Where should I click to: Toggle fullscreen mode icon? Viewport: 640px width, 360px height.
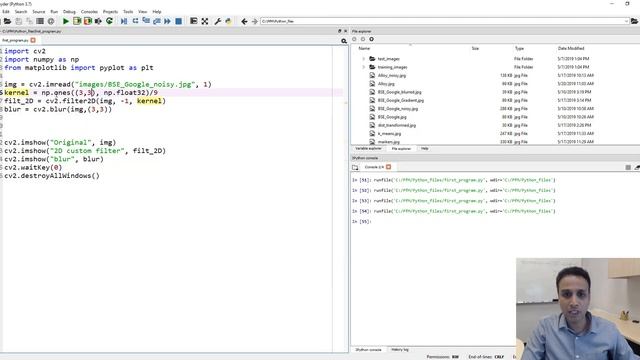pos(205,21)
